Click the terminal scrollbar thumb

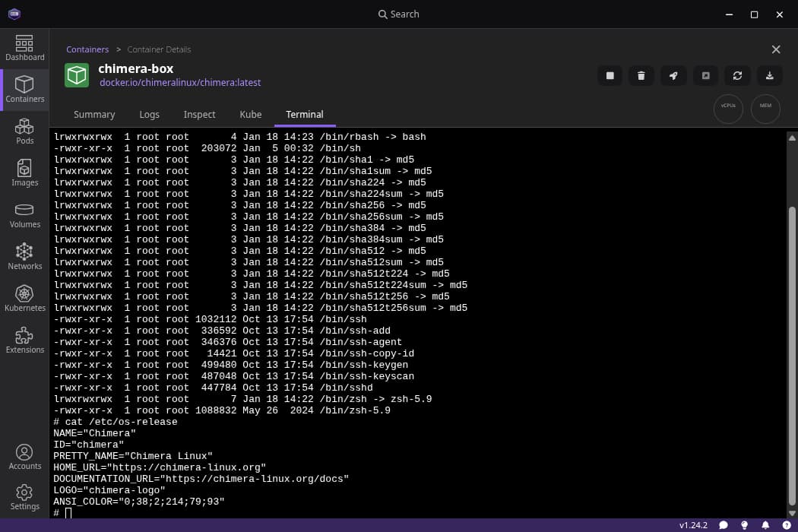click(792, 356)
